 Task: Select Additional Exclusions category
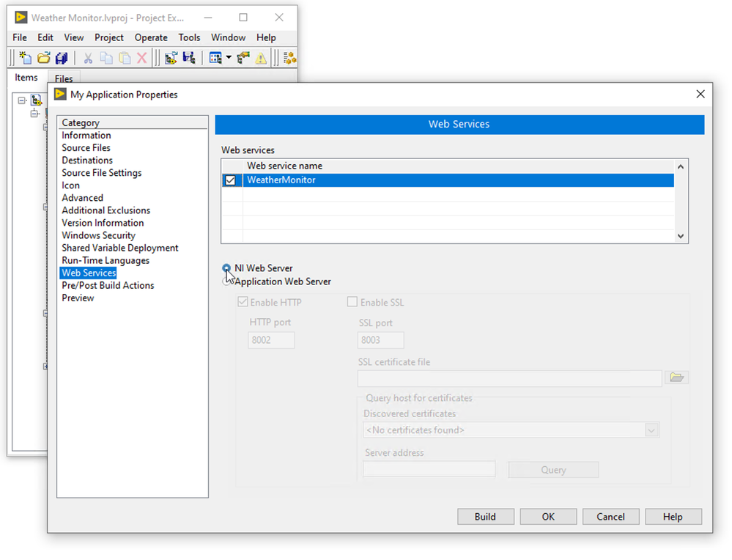(x=106, y=210)
